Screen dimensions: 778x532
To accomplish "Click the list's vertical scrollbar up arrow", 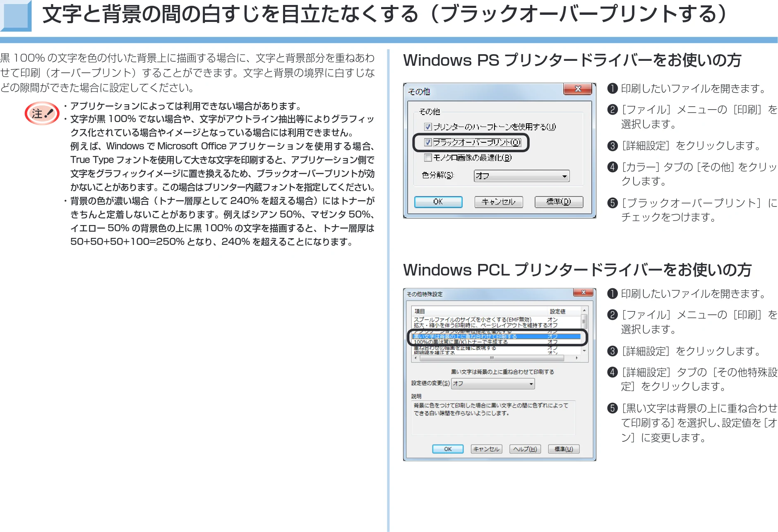I will click(x=584, y=310).
